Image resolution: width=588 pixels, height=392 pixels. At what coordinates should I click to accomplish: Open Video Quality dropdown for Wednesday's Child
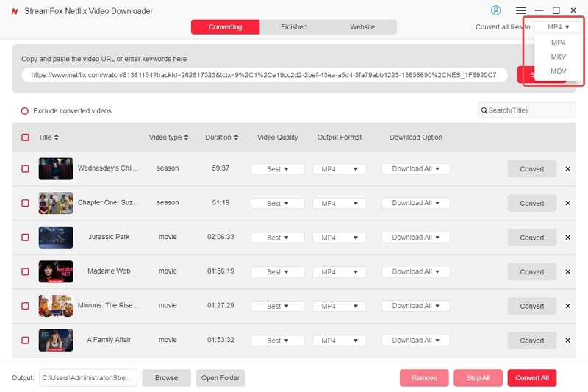(x=278, y=169)
